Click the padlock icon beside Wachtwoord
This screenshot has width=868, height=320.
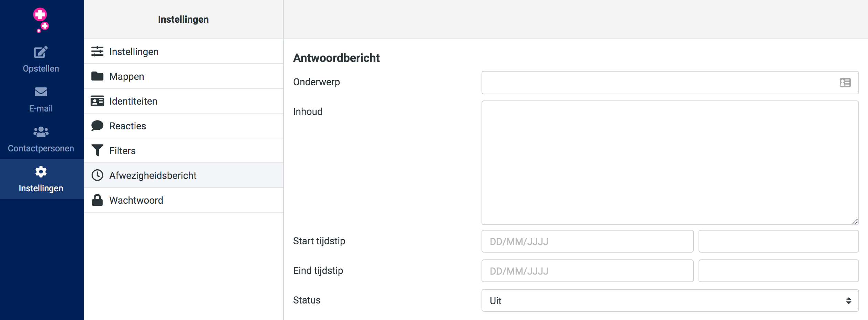pyautogui.click(x=97, y=200)
